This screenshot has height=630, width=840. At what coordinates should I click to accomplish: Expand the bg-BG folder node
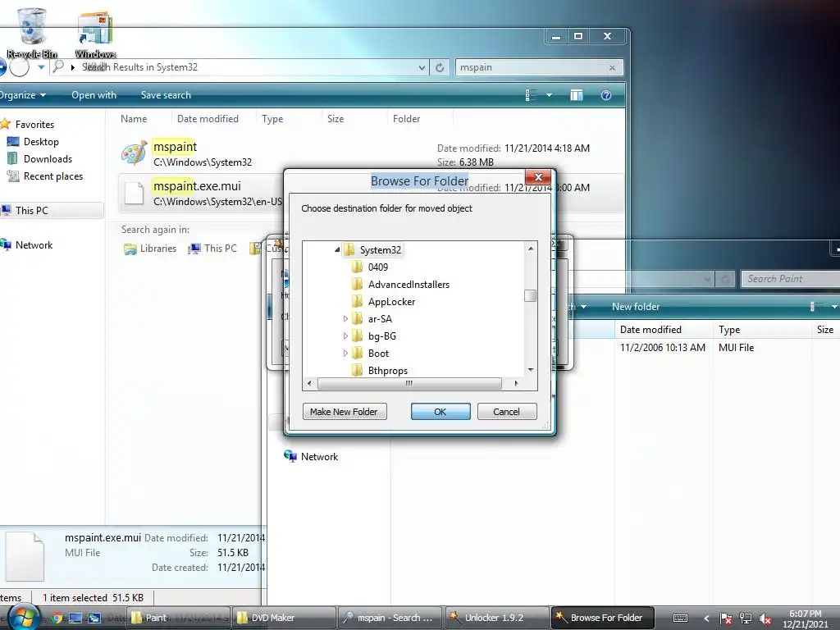(x=345, y=336)
